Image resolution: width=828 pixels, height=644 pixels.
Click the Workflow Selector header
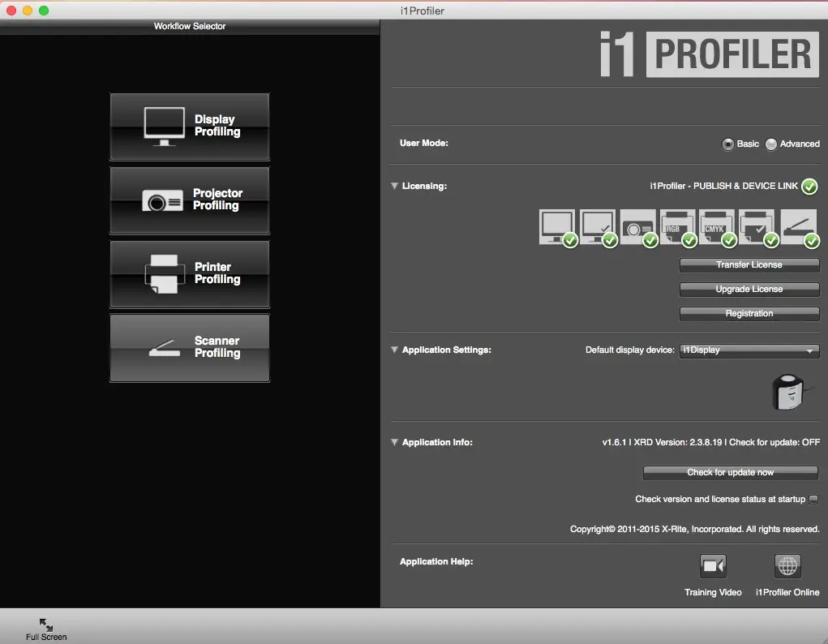[x=190, y=27]
